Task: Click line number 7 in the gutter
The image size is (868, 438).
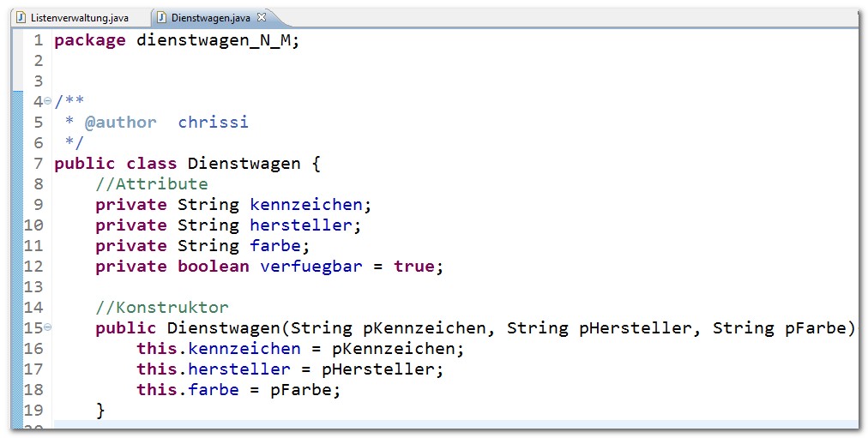Action: coord(39,164)
